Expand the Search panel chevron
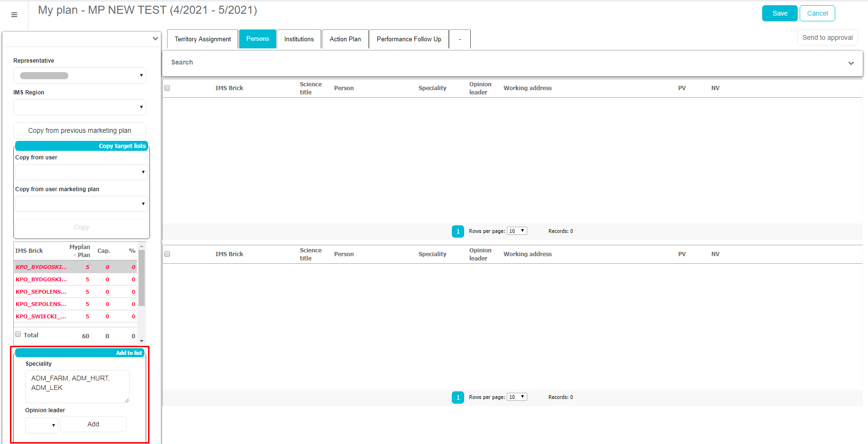Screen dimensions: 868x444 851,63
